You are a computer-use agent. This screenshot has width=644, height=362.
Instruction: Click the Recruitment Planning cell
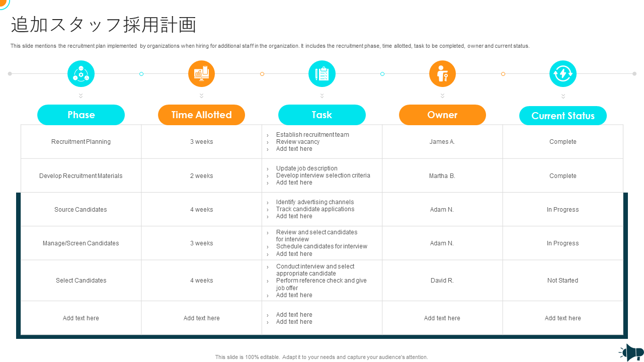[x=81, y=142]
